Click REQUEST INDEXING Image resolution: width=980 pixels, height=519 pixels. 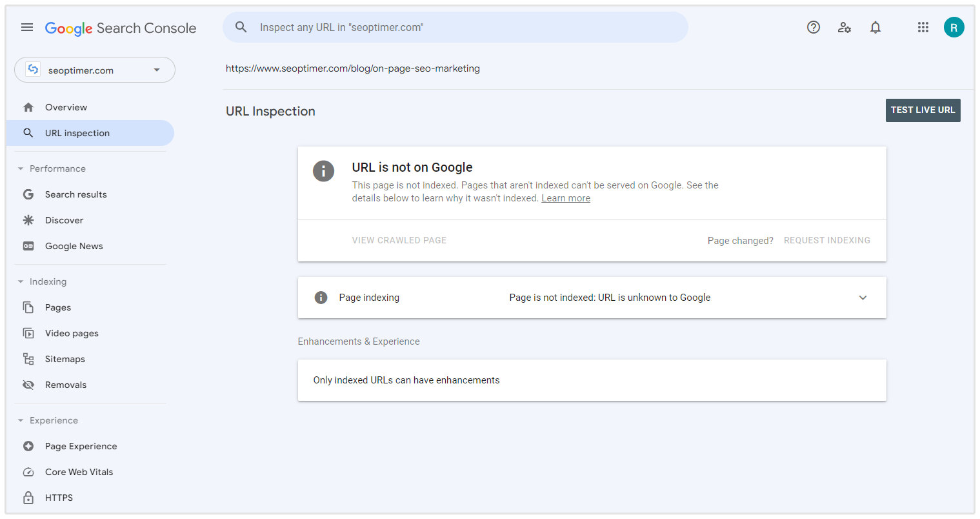(826, 240)
